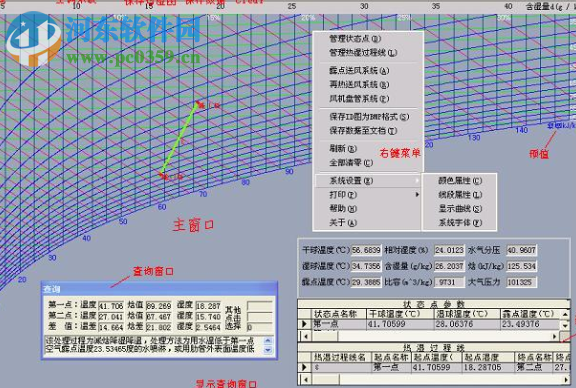Click the 露点温度 field showing 29.3885

366,282
